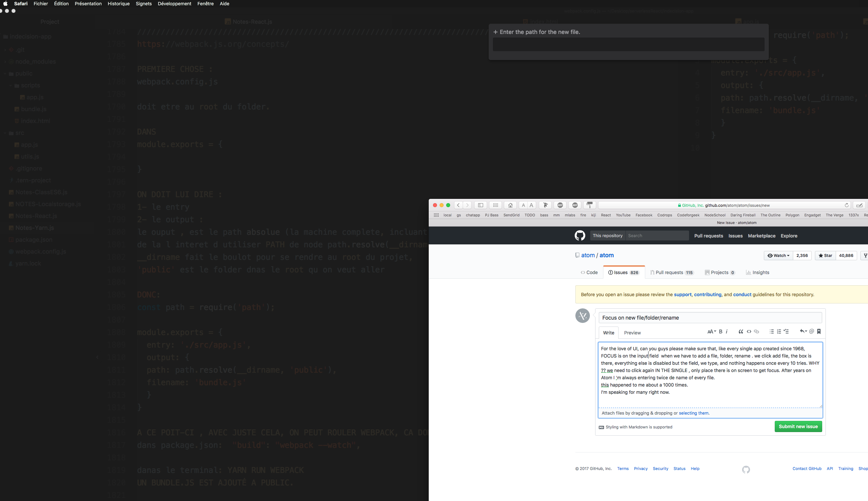Expand node_modules folder in Atom tree
The height and width of the screenshot is (501, 868).
[5, 62]
